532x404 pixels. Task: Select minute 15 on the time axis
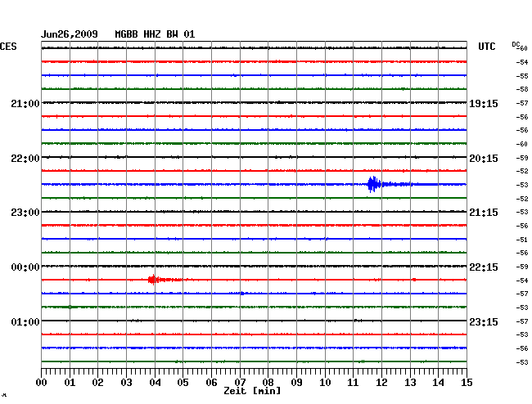pyautogui.click(x=467, y=383)
